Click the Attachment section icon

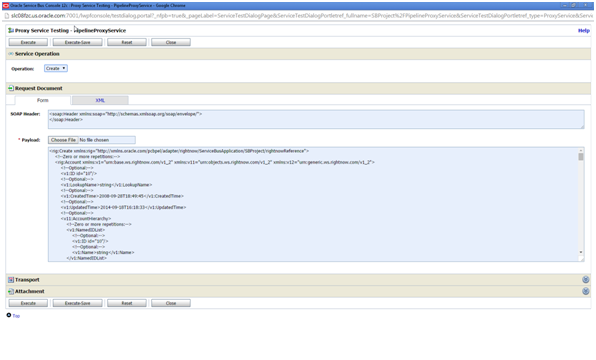[11, 292]
